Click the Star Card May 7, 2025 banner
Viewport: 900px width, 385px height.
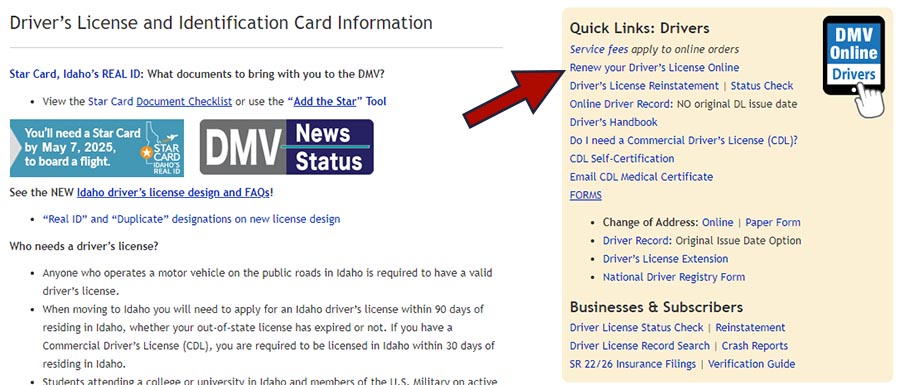[97, 148]
